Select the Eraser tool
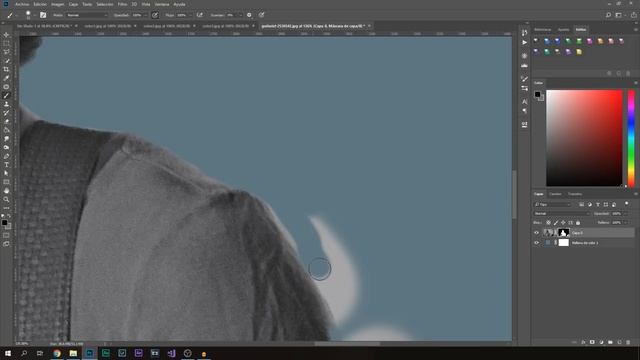Screen dimensions: 640x360 6,121
